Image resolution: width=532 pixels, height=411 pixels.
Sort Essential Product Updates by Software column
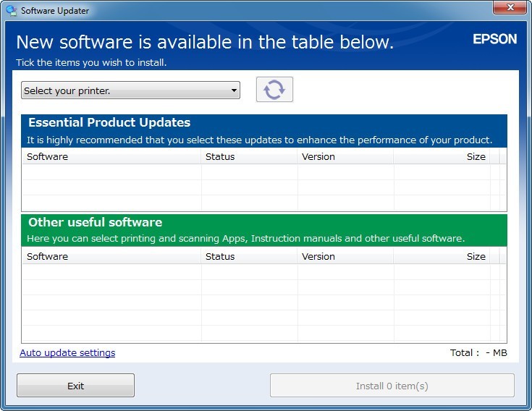point(112,156)
